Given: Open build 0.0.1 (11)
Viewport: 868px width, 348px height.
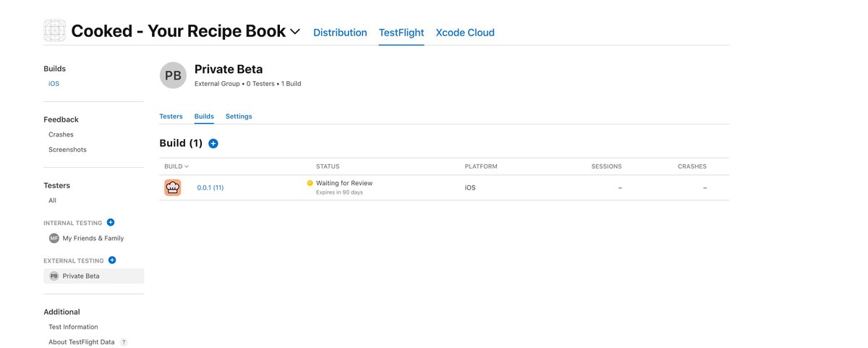Looking at the screenshot, I should [210, 188].
